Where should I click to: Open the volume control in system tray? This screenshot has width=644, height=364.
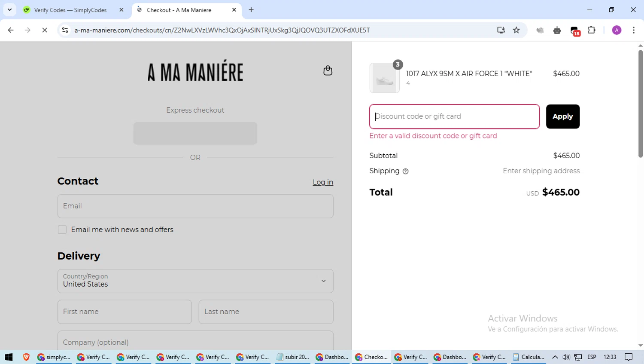point(566,357)
